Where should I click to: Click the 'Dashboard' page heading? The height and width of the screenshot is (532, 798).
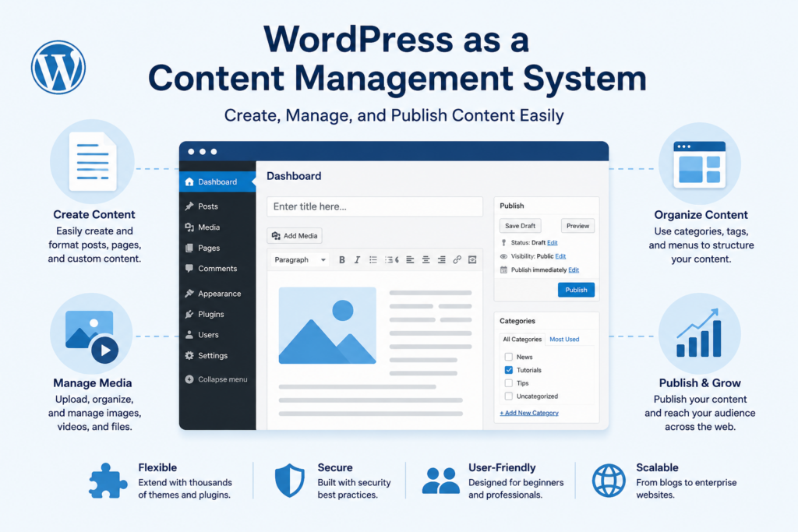pos(294,176)
